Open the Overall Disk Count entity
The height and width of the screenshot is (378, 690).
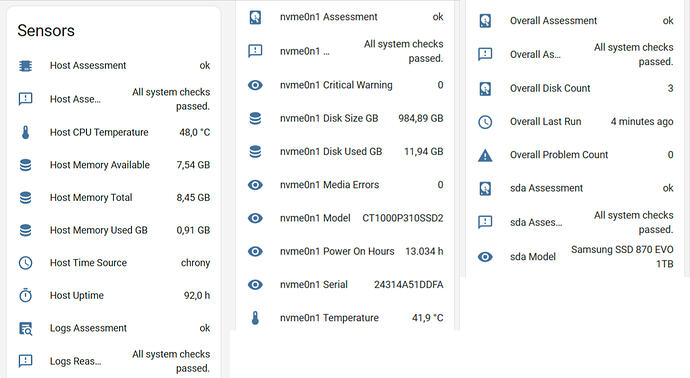click(575, 88)
